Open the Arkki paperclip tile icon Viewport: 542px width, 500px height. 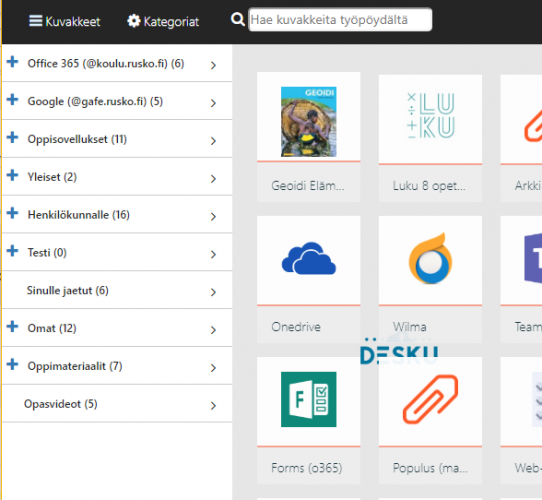[x=533, y=125]
